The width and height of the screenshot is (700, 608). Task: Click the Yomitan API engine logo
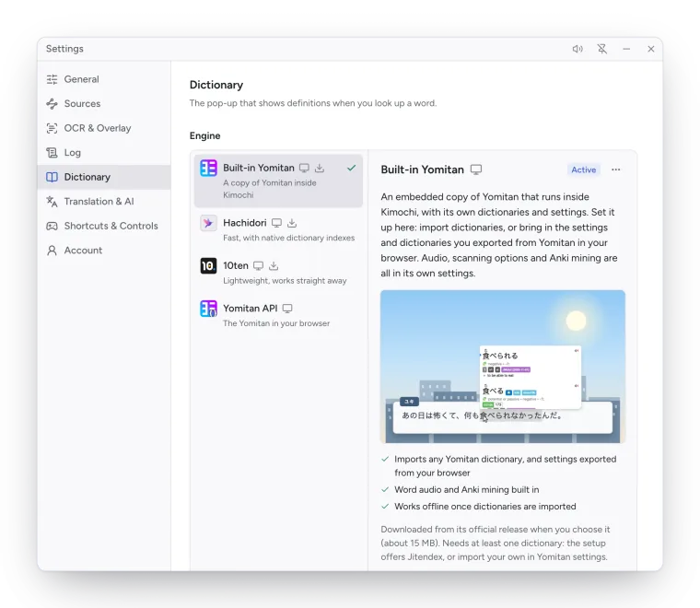(x=208, y=309)
